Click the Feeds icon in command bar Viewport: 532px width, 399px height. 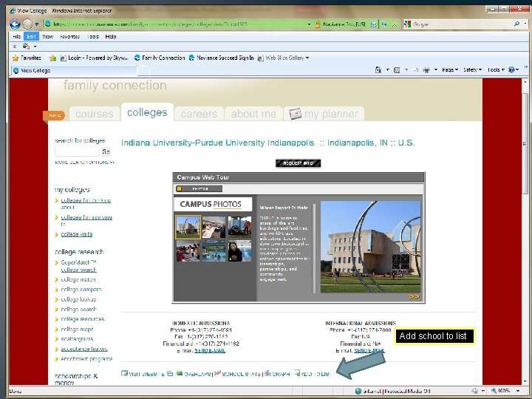[x=397, y=70]
